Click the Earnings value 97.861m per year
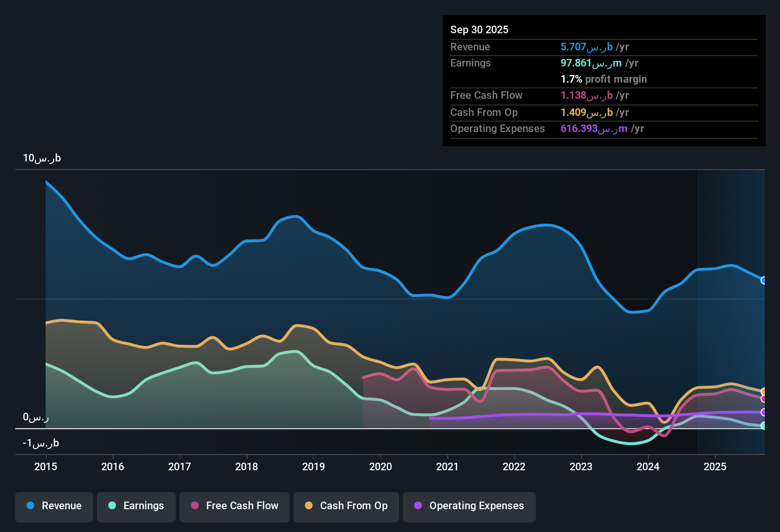The height and width of the screenshot is (532, 780). [x=599, y=63]
